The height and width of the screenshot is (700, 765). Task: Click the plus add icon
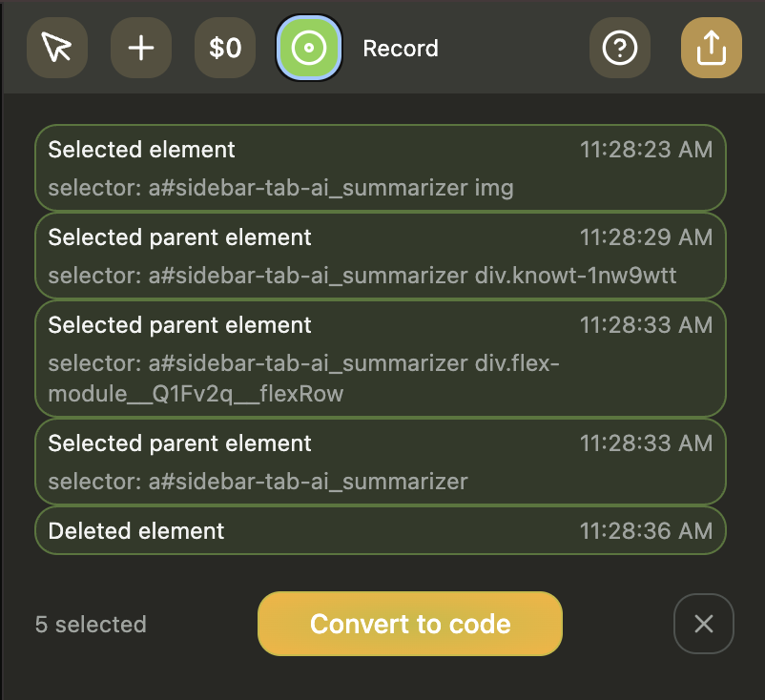[141, 48]
